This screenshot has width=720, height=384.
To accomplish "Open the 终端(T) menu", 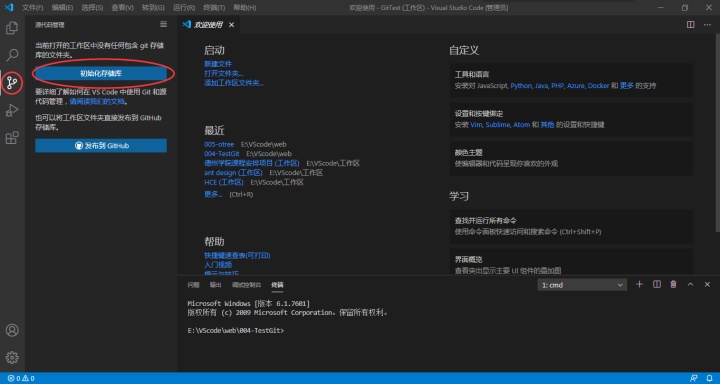I will (x=214, y=8).
